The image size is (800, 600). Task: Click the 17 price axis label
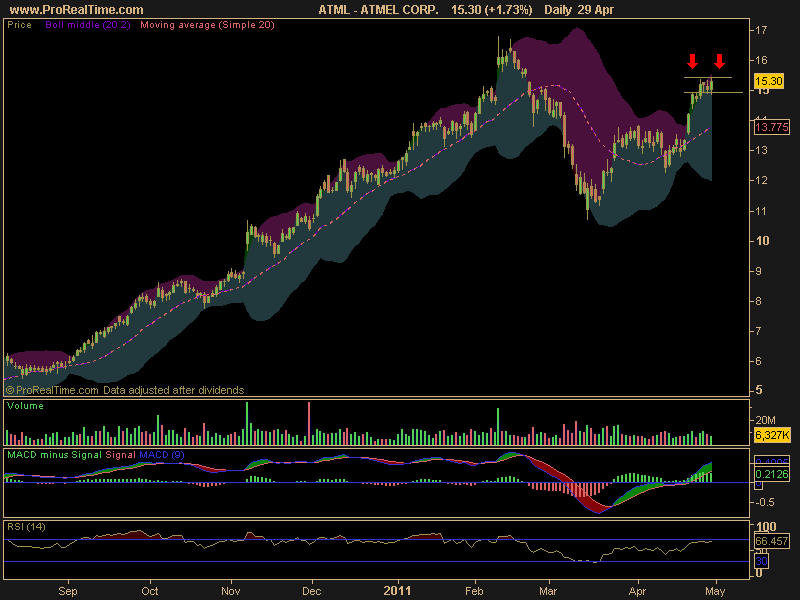(761, 30)
